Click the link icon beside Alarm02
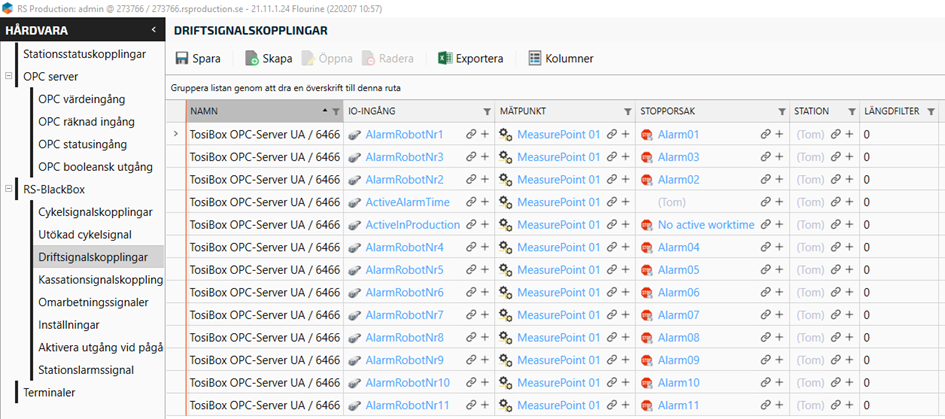945x419 pixels. [x=764, y=180]
